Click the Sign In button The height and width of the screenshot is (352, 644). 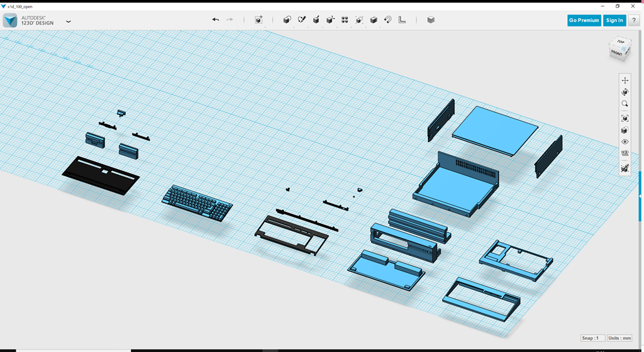614,20
